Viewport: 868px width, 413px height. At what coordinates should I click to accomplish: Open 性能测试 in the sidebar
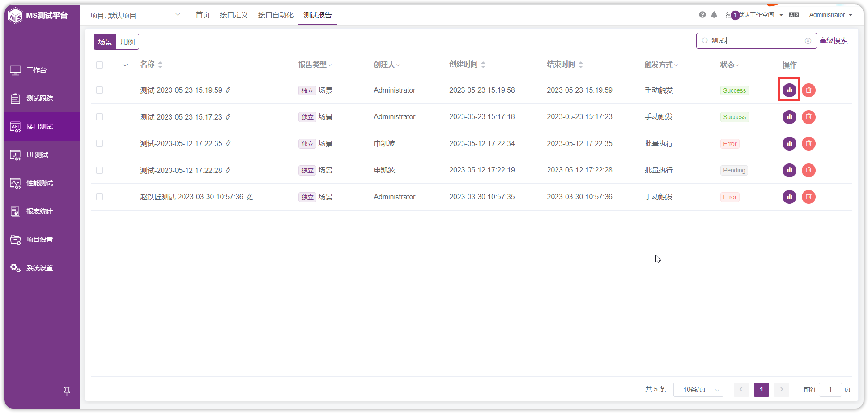click(42, 183)
